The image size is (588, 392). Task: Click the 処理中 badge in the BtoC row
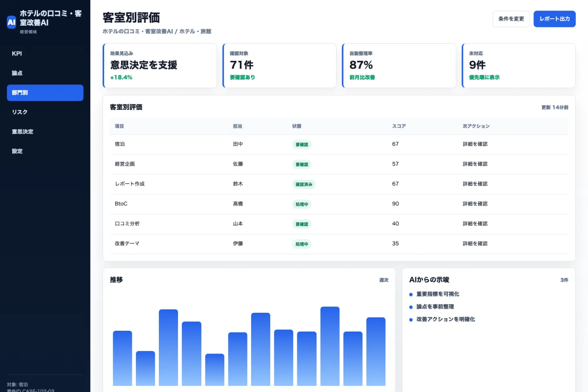tap(302, 204)
